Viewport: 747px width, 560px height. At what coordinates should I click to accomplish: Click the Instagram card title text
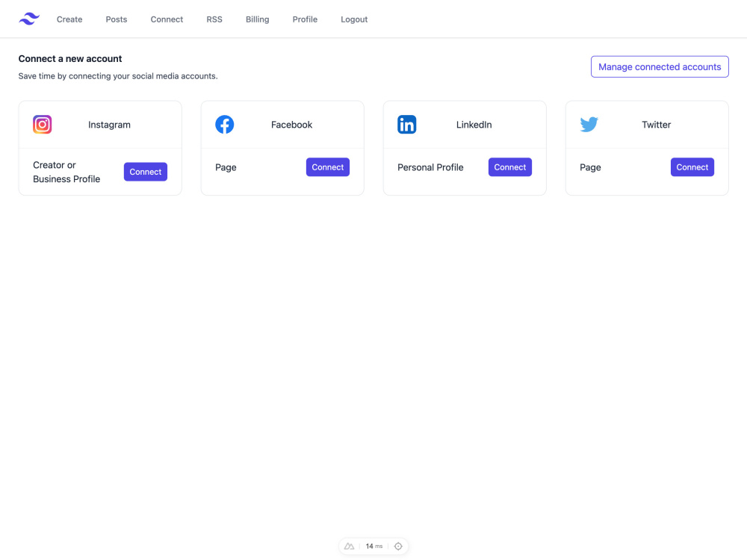coord(109,125)
